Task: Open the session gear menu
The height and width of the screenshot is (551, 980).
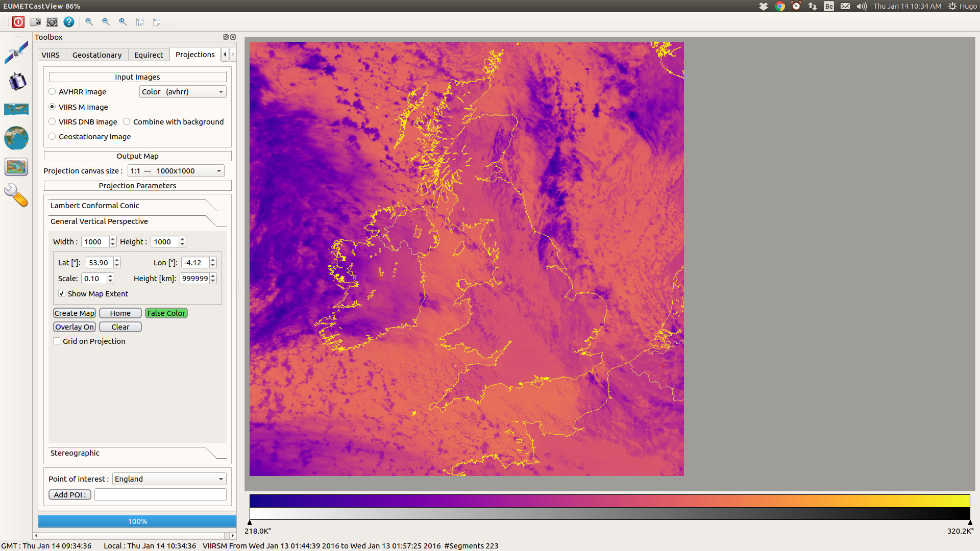Action: point(952,6)
